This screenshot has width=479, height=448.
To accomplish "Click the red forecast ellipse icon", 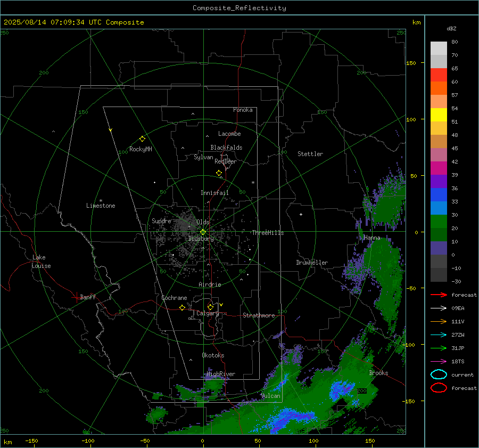I will (x=439, y=388).
